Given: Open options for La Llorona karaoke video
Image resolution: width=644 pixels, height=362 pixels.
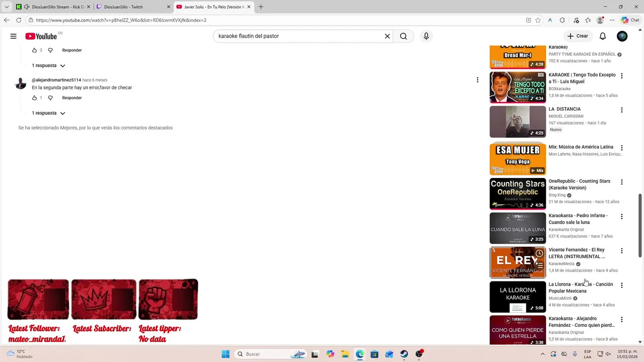Looking at the screenshot, I should point(622,285).
